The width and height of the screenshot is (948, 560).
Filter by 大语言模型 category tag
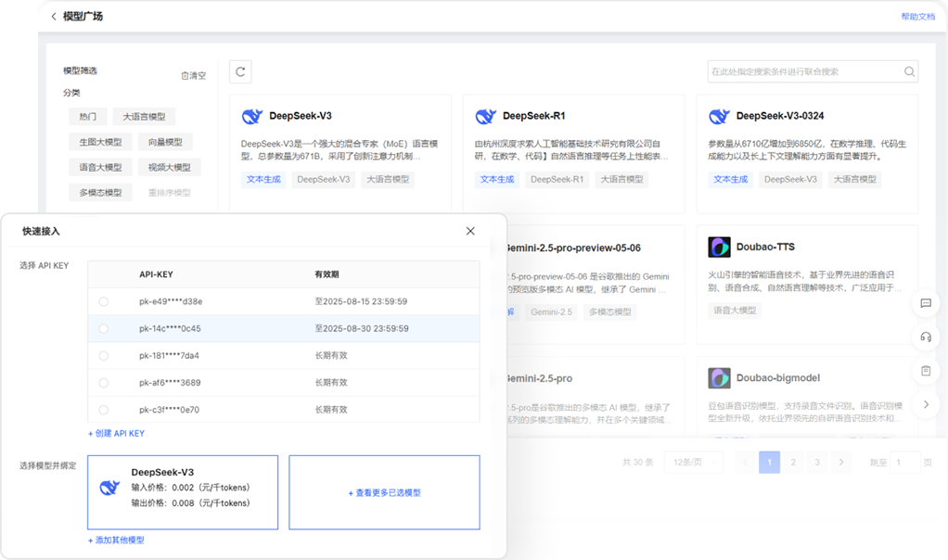tap(144, 117)
